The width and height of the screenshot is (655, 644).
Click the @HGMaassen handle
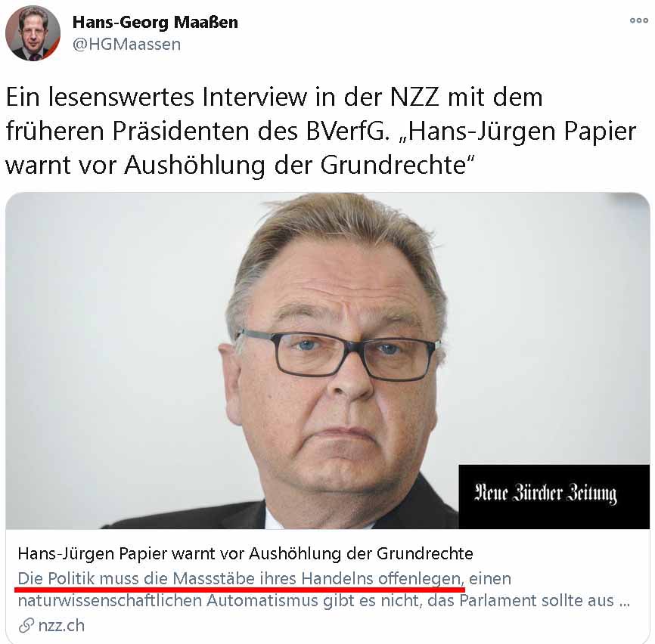[126, 45]
